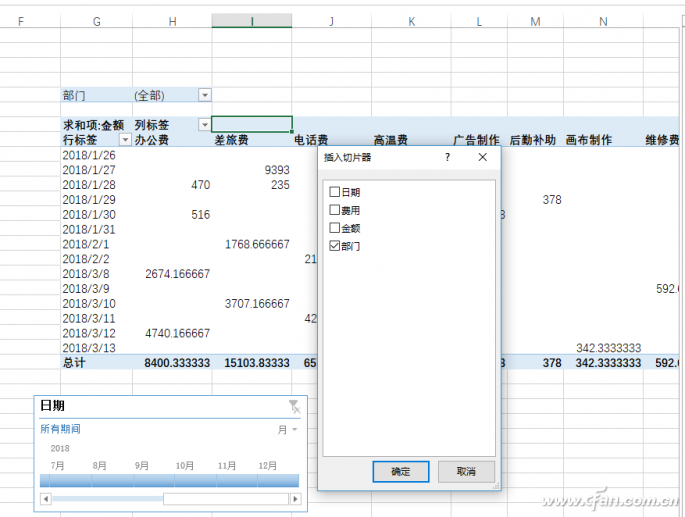Viewport: 685px width, 517px height.
Task: Check the 日期 checkbox in slicer dialog
Action: coord(335,192)
